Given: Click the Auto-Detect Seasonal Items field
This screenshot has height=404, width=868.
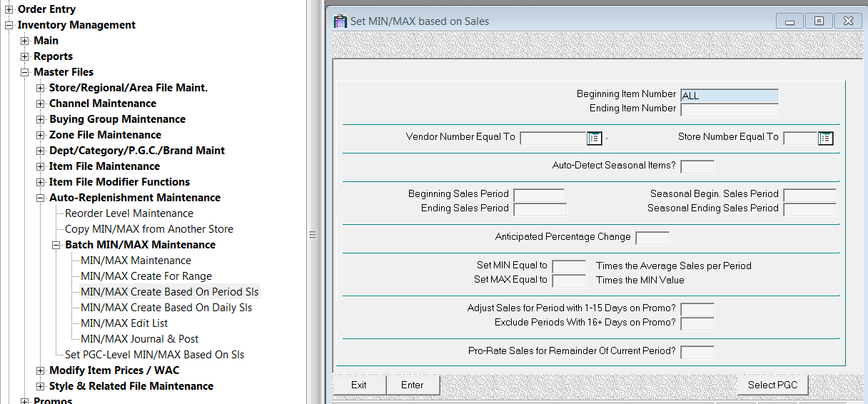Looking at the screenshot, I should (697, 166).
